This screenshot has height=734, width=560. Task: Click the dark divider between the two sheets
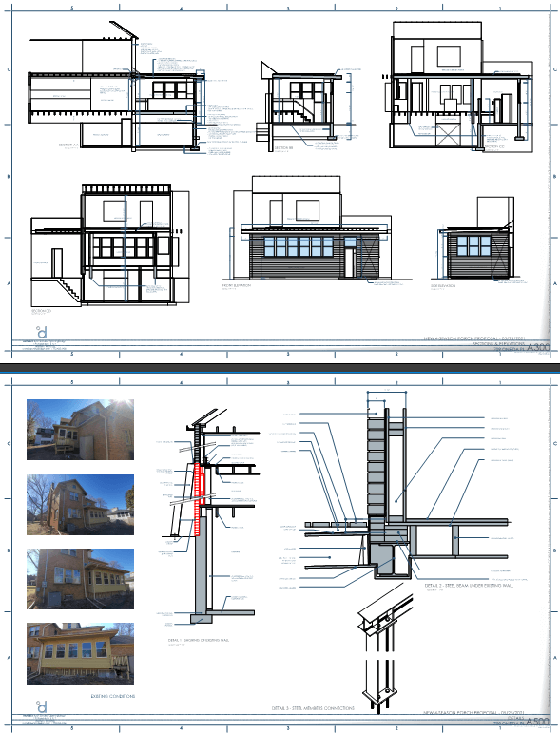tap(280, 367)
